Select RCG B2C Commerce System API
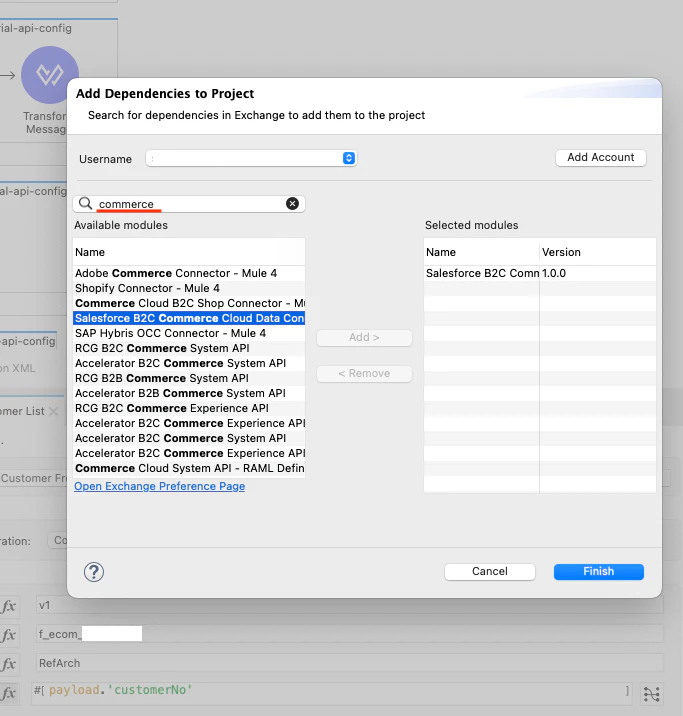This screenshot has height=716, width=683. (189, 348)
